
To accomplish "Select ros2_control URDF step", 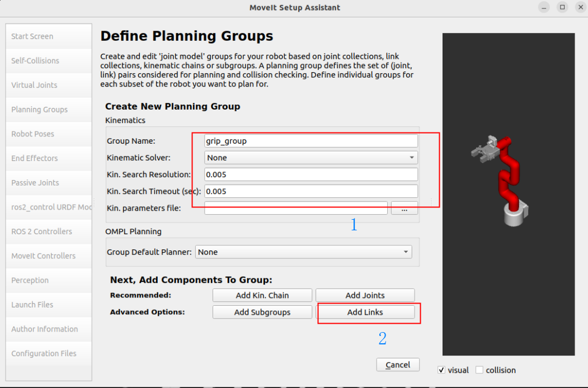I will click(49, 207).
